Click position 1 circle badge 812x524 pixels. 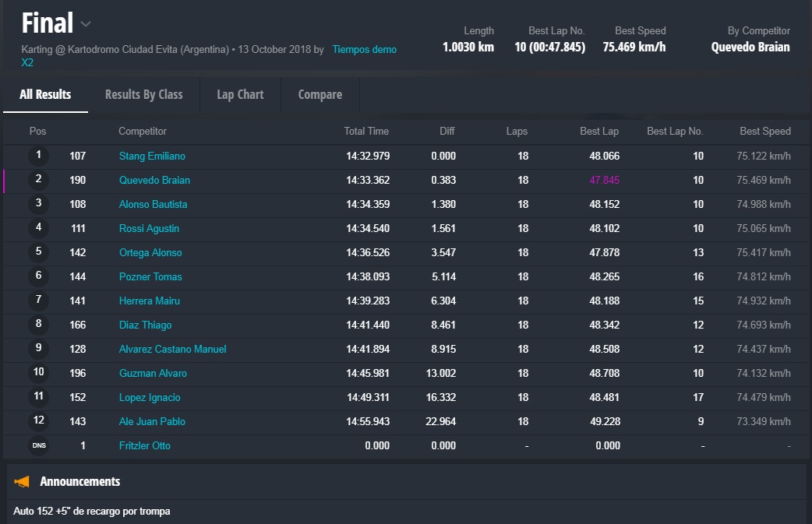(38, 156)
